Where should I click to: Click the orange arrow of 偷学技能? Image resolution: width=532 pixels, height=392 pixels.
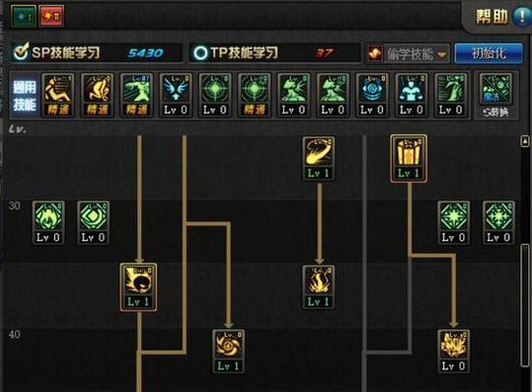click(442, 54)
